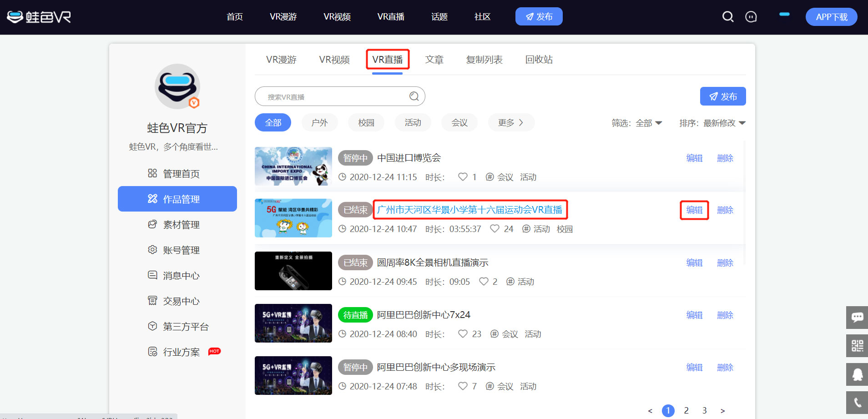Open the phone contact floating icon
Image resolution: width=868 pixels, height=419 pixels.
(857, 403)
